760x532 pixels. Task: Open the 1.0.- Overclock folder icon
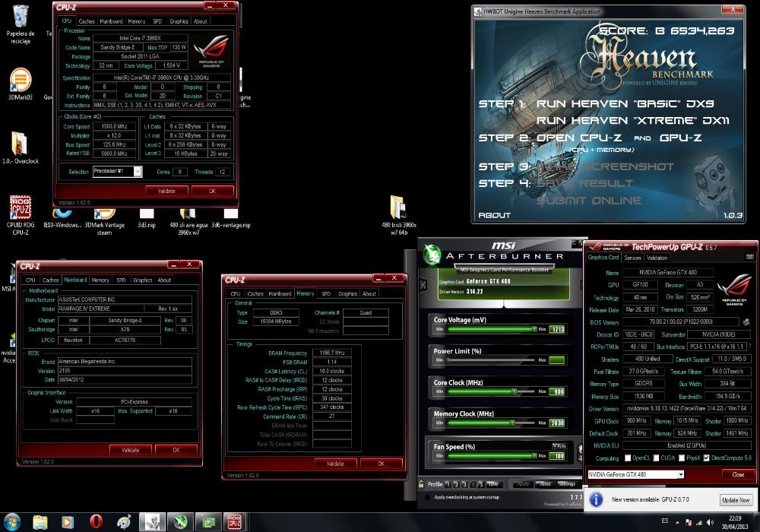point(21,147)
